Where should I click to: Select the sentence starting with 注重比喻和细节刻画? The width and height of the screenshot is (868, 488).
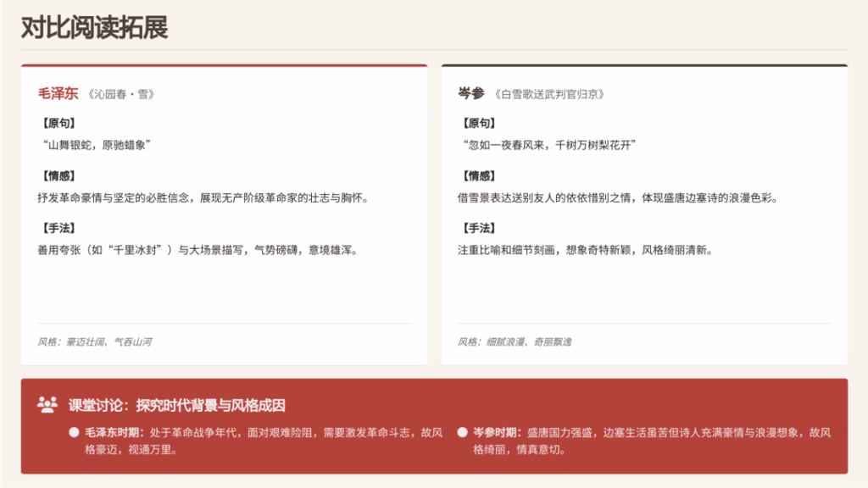(x=585, y=250)
